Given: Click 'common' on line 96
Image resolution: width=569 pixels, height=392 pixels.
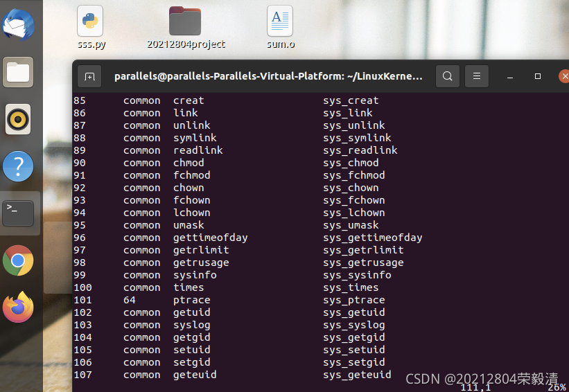Looking at the screenshot, I should pos(141,238).
